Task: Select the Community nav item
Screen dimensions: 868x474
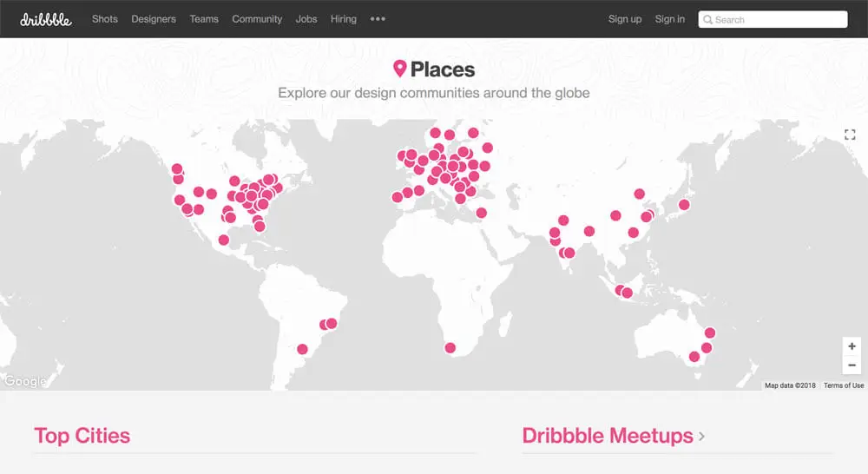Action: pyautogui.click(x=257, y=19)
